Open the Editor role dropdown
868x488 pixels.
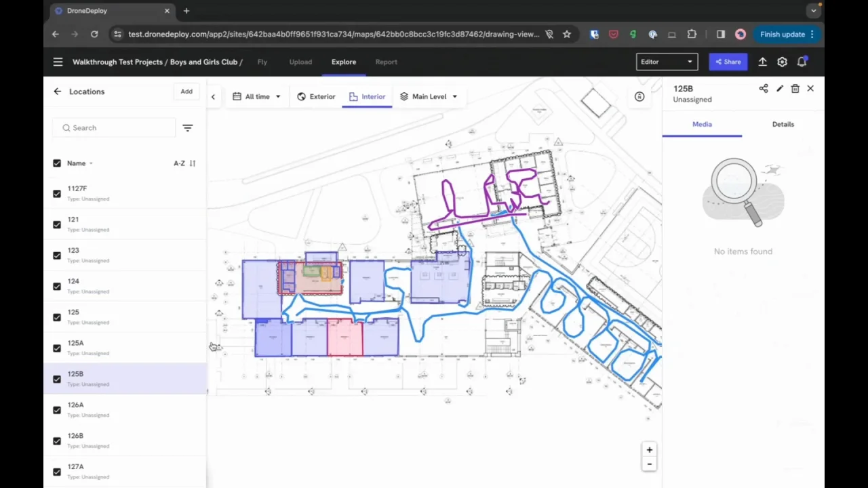click(x=667, y=62)
